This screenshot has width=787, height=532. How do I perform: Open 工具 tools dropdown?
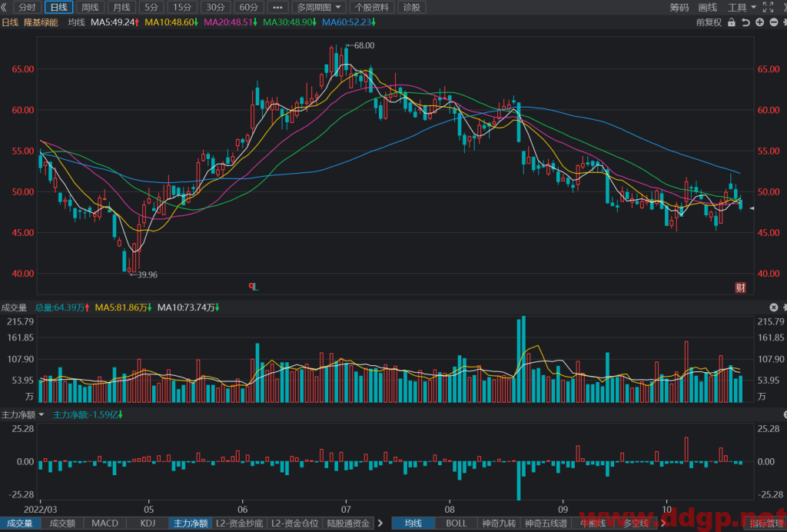(x=742, y=7)
